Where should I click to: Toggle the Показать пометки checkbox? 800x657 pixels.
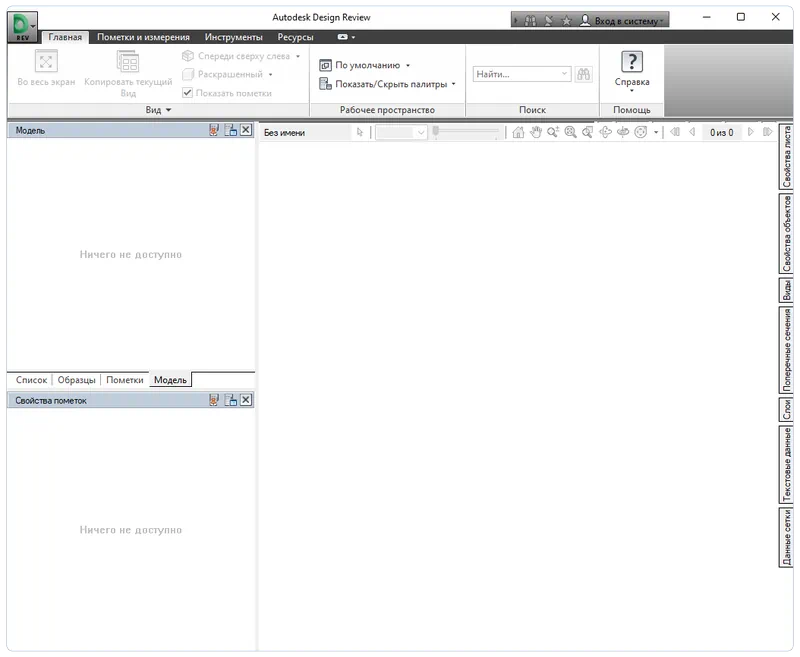pyautogui.click(x=187, y=93)
